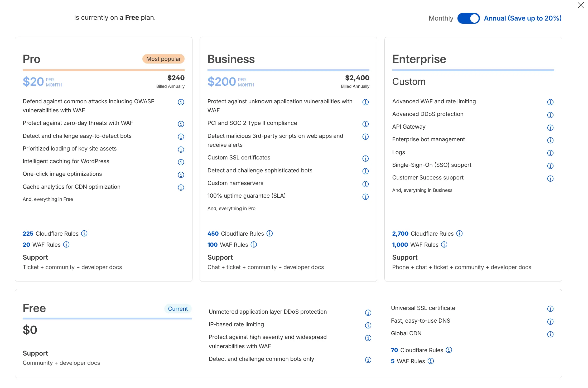Click the Monthly billing label

click(441, 18)
